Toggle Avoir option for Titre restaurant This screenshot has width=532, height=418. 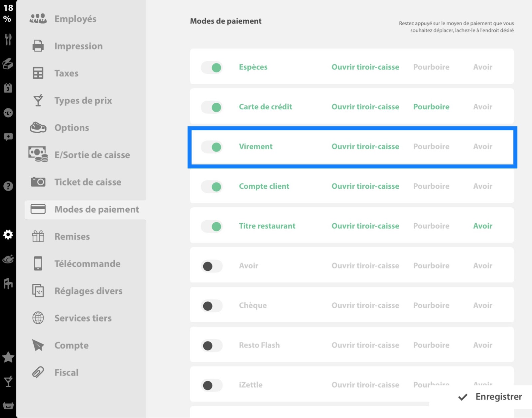point(483,226)
